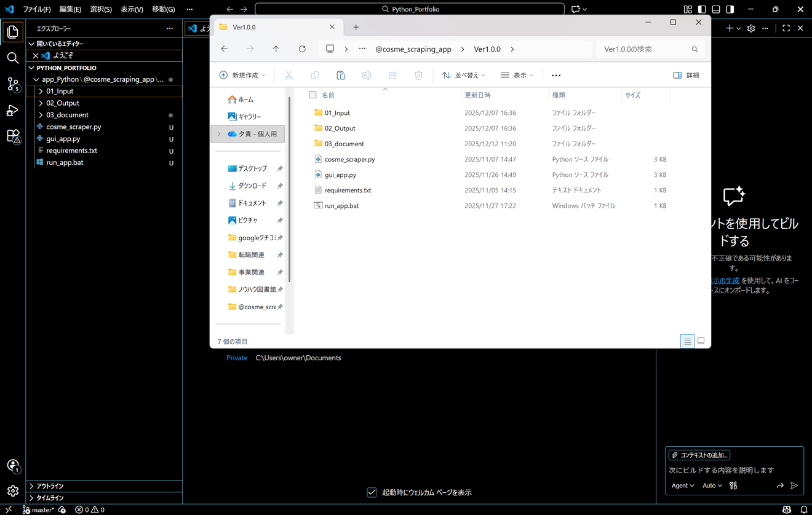Expand the タイムライン section
812x515 pixels.
click(105, 498)
